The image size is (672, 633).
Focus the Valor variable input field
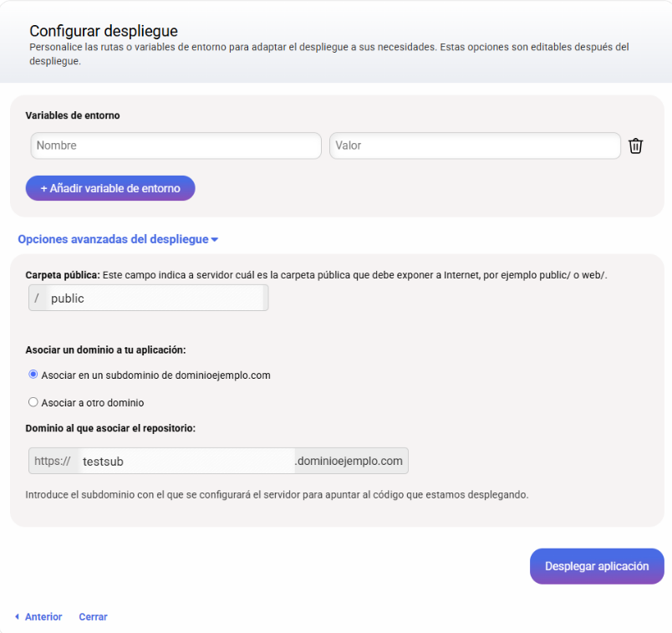coord(475,145)
